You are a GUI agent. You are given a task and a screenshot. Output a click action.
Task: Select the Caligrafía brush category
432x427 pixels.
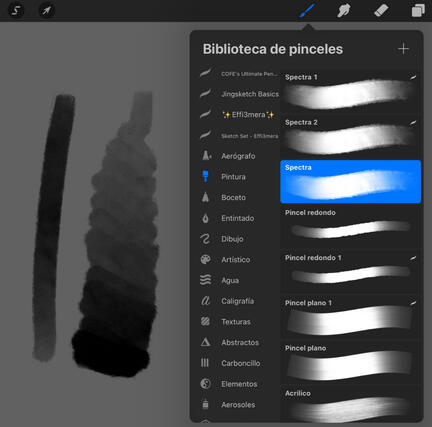tap(238, 301)
